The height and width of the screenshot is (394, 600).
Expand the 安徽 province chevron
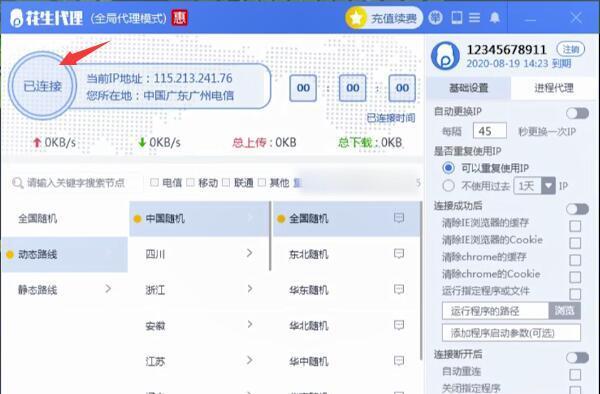(249, 325)
